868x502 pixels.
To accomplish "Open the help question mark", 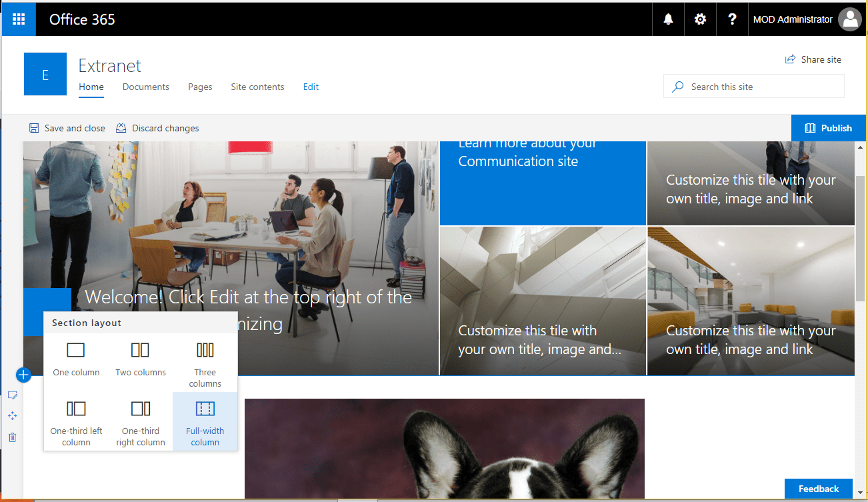I will point(732,19).
